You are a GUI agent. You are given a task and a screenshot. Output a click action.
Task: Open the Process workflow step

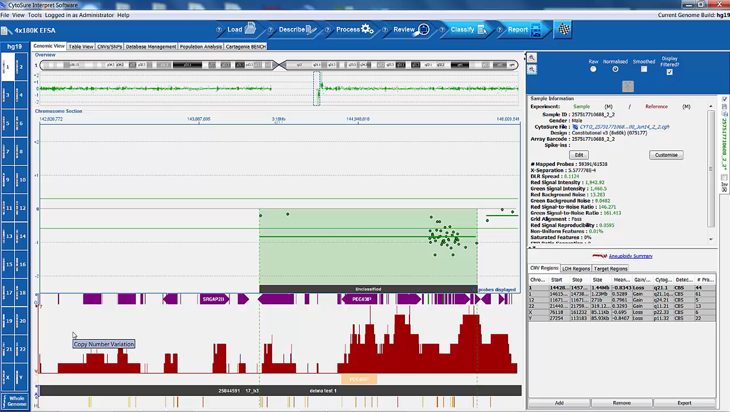tap(355, 29)
